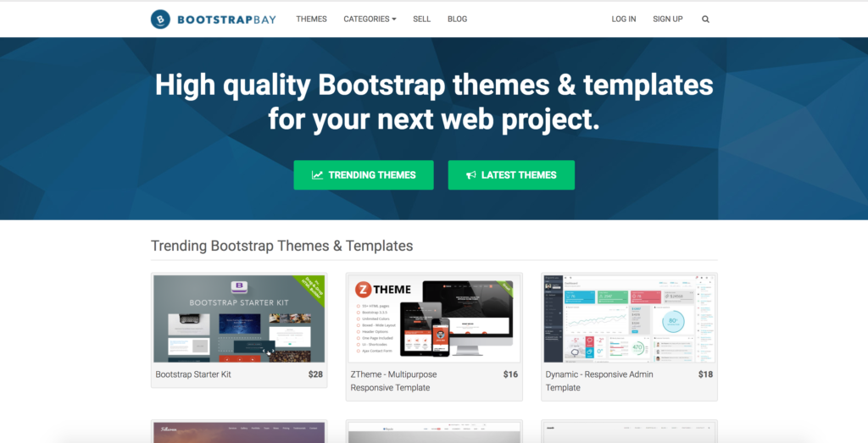Open the Blog link in navigation

(x=457, y=19)
